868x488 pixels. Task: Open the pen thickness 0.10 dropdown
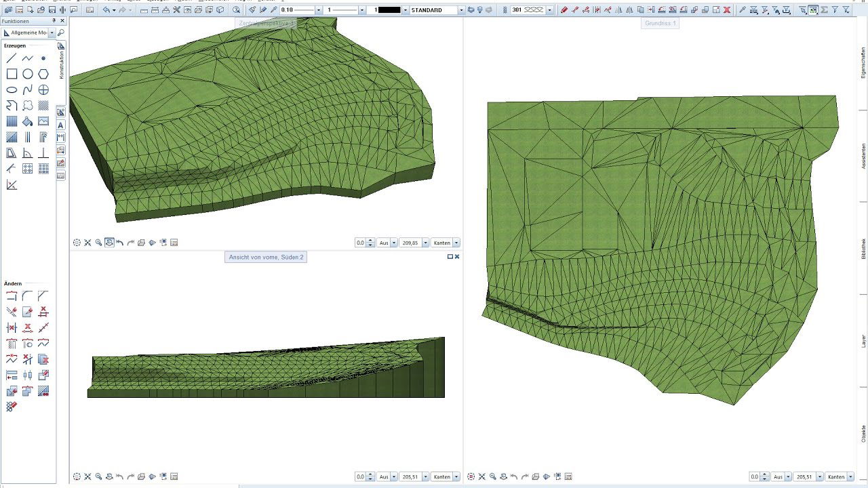click(318, 10)
